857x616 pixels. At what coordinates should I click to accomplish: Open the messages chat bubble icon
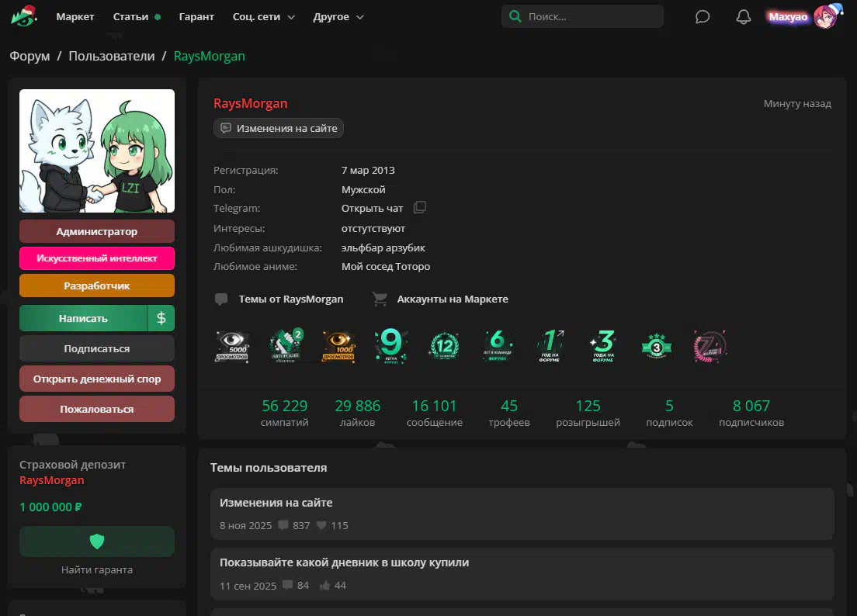[x=703, y=16]
